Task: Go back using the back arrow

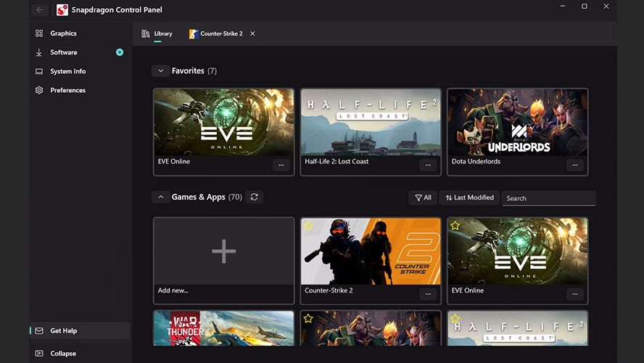Action: (x=40, y=10)
